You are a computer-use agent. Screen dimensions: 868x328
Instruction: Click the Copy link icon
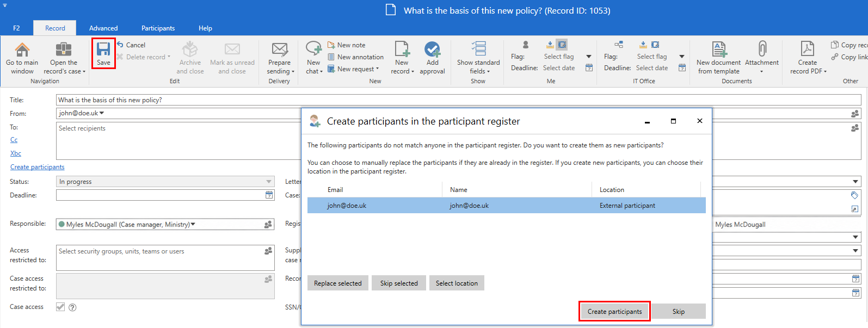[x=835, y=57]
